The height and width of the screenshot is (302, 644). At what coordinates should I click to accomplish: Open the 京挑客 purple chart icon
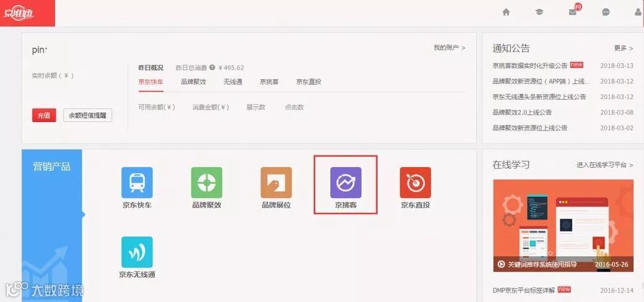346,183
